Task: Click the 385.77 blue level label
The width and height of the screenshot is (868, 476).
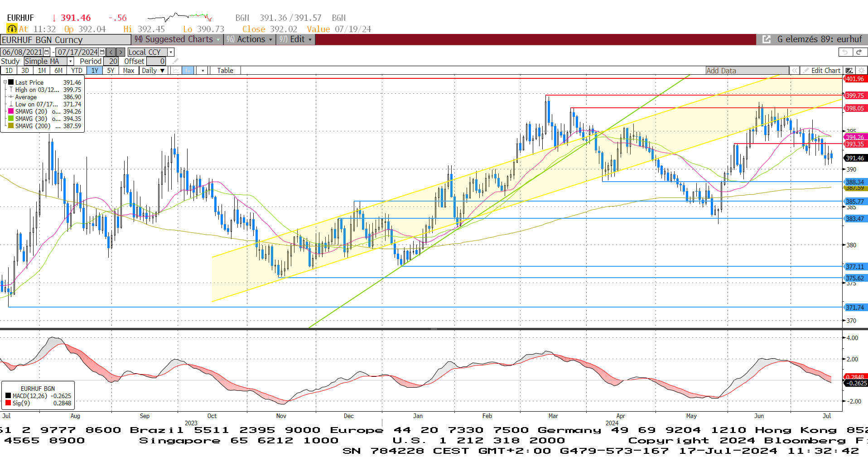Action: click(855, 202)
